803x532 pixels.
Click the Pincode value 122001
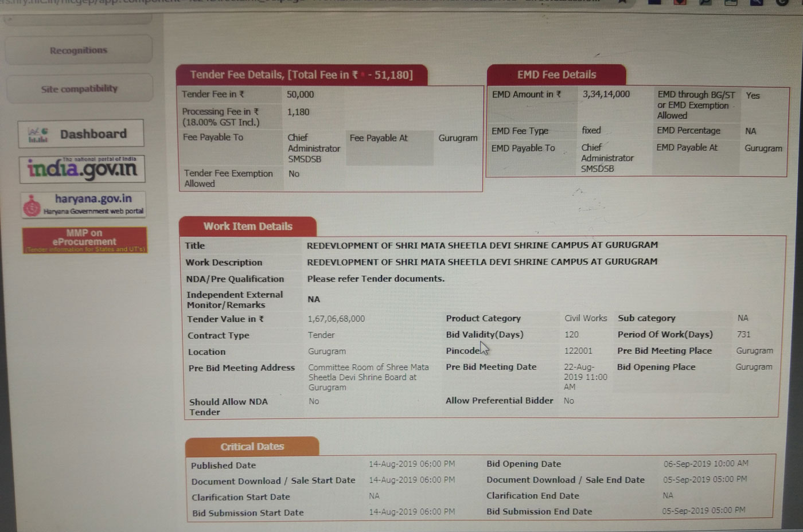coord(578,351)
